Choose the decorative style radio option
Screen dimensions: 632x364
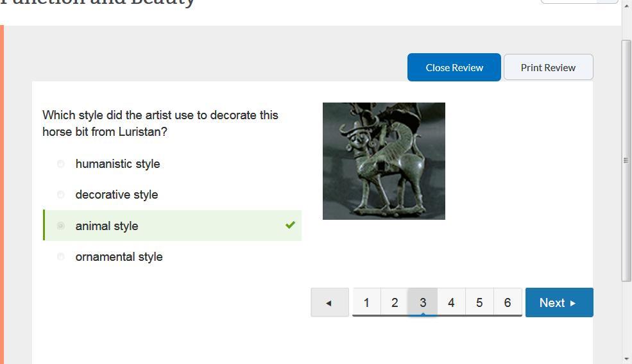point(61,195)
